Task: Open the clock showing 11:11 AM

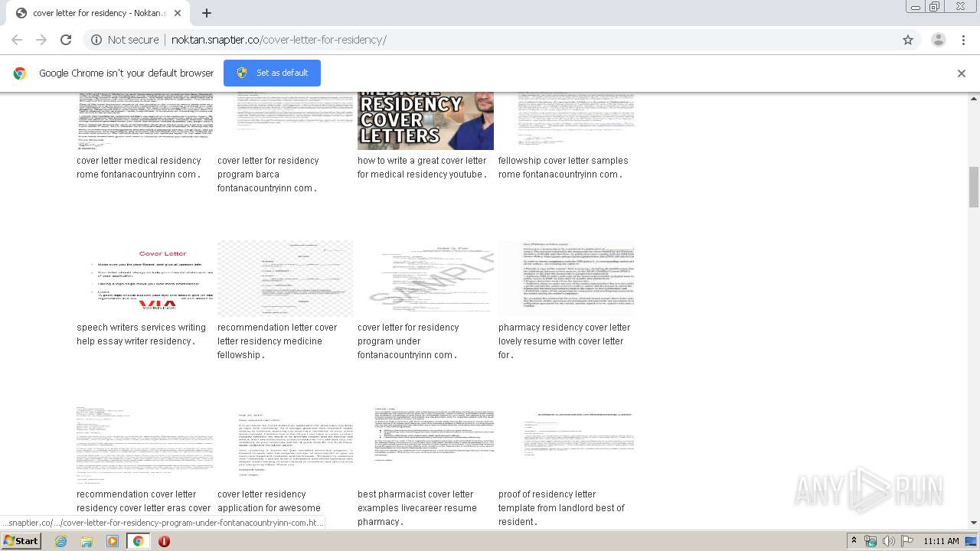Action: coord(941,541)
